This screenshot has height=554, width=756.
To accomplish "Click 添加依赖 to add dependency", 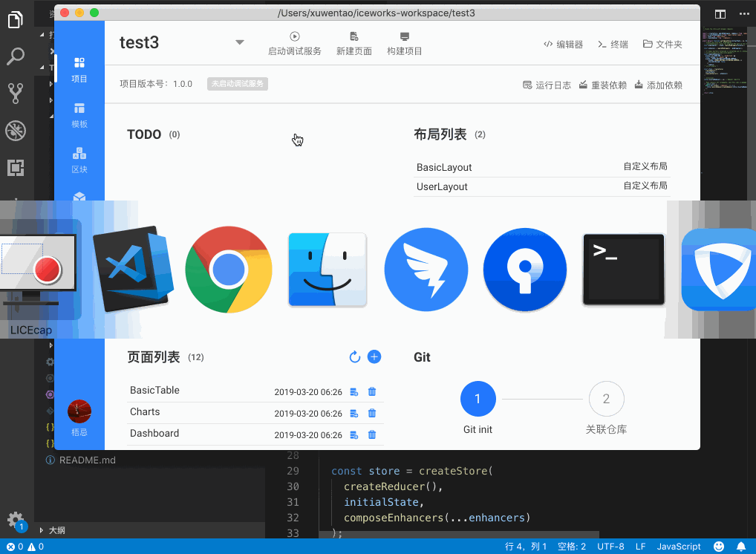I will [658, 85].
